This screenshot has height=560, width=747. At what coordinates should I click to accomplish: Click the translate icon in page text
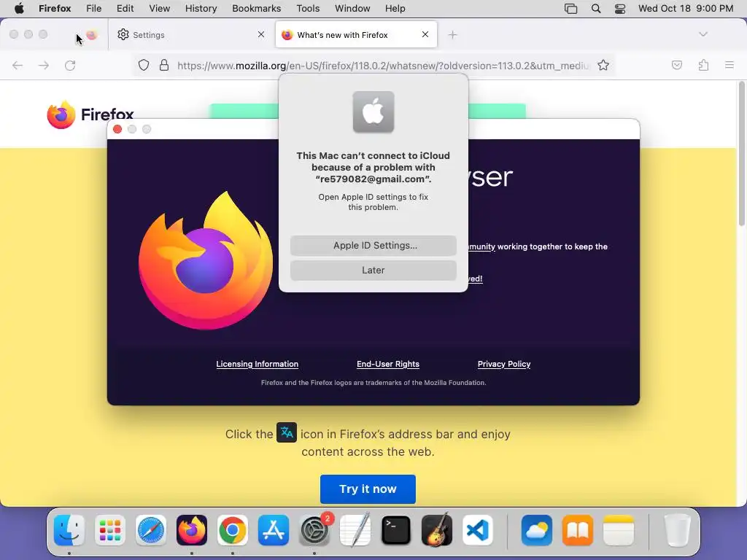287,432
